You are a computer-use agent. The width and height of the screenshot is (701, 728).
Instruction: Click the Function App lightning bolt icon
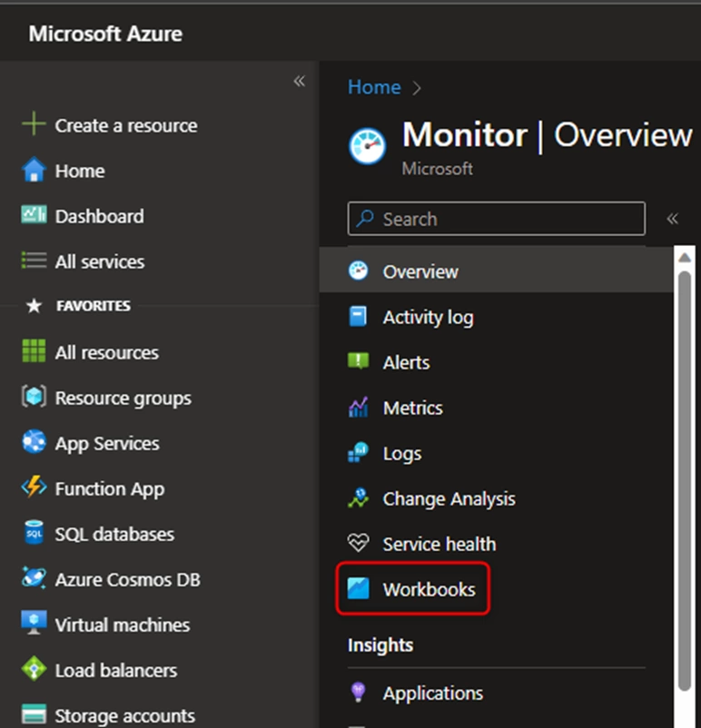(34, 487)
